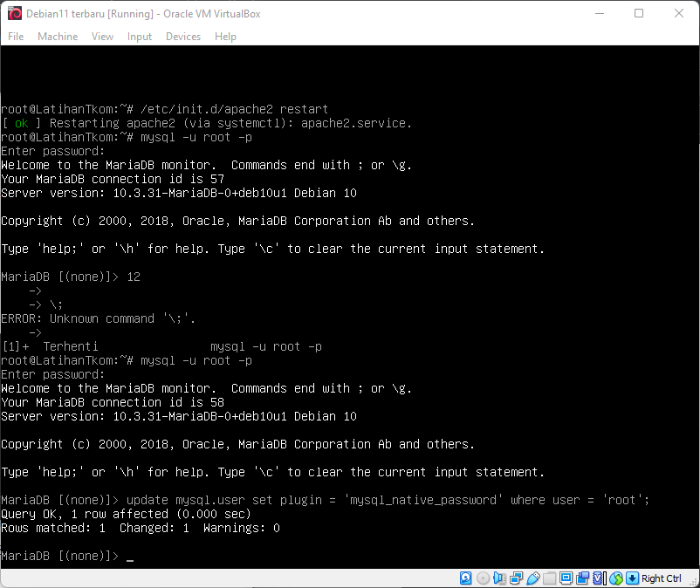Click the display settings status icon
700x588 pixels.
pos(566,578)
